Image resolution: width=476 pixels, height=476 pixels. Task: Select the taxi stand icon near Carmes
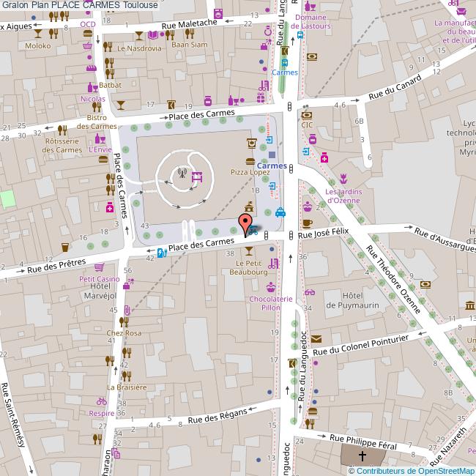280,213
